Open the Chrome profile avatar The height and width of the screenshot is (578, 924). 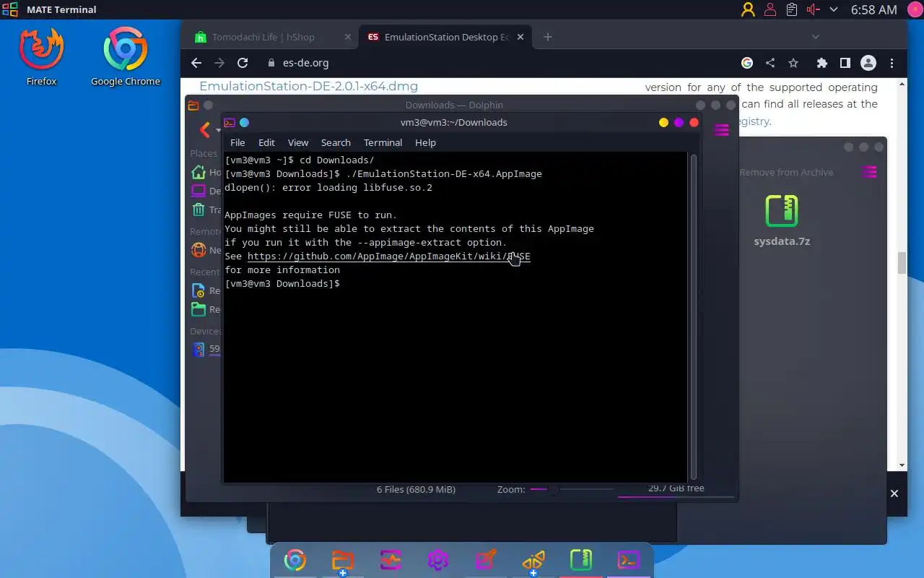868,63
